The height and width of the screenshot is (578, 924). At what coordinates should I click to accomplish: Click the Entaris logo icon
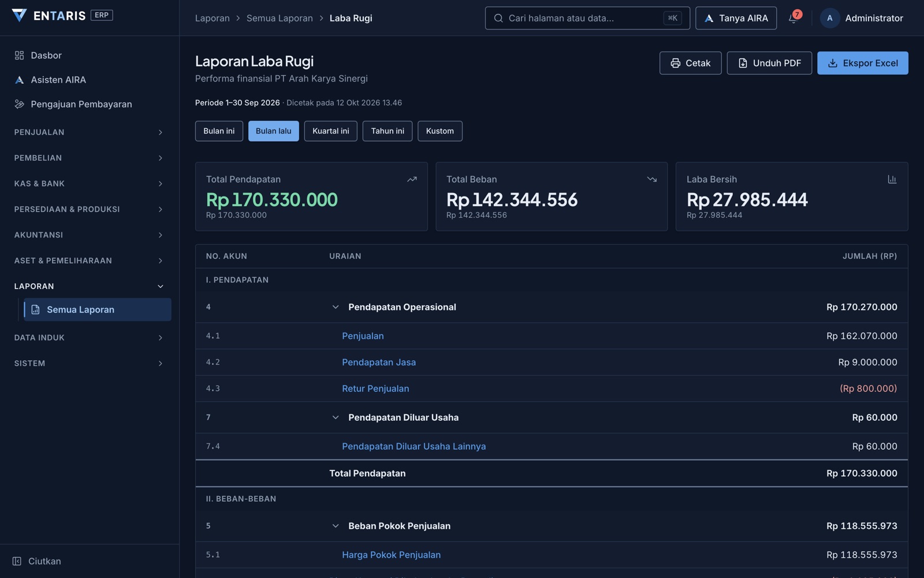[x=19, y=16]
